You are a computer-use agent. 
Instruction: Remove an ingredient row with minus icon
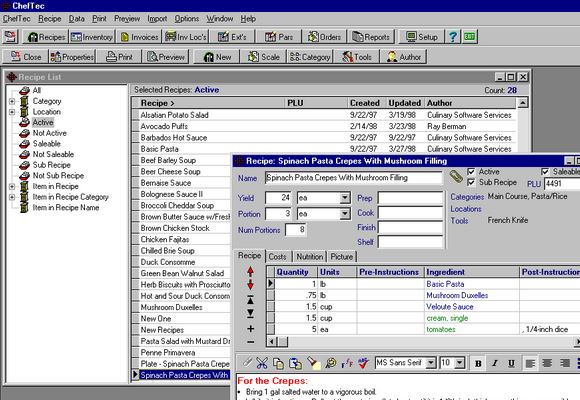[250, 342]
